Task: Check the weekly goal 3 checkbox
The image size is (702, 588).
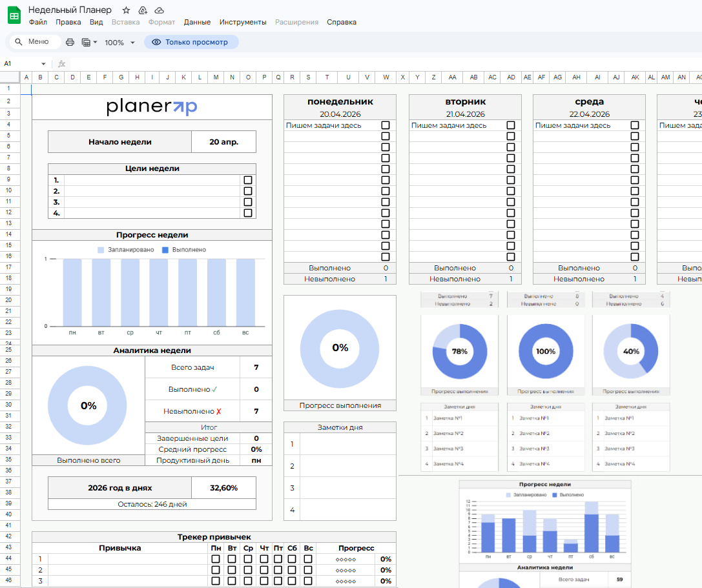Action: (248, 202)
